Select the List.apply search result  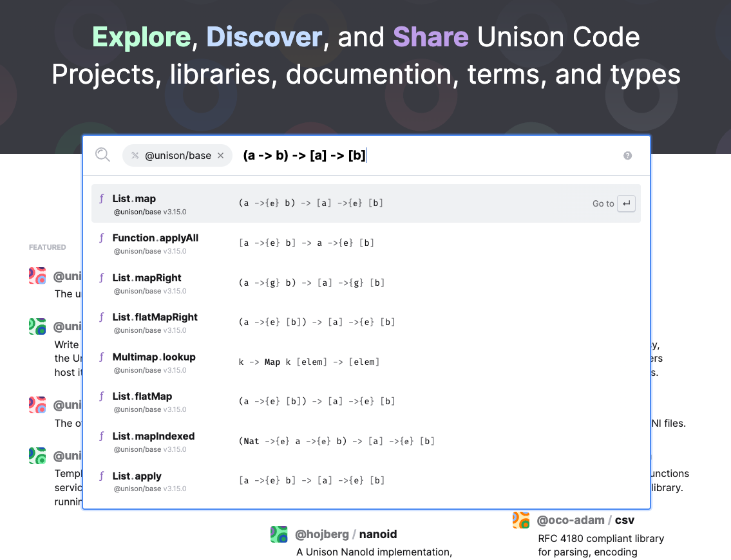[x=366, y=481]
